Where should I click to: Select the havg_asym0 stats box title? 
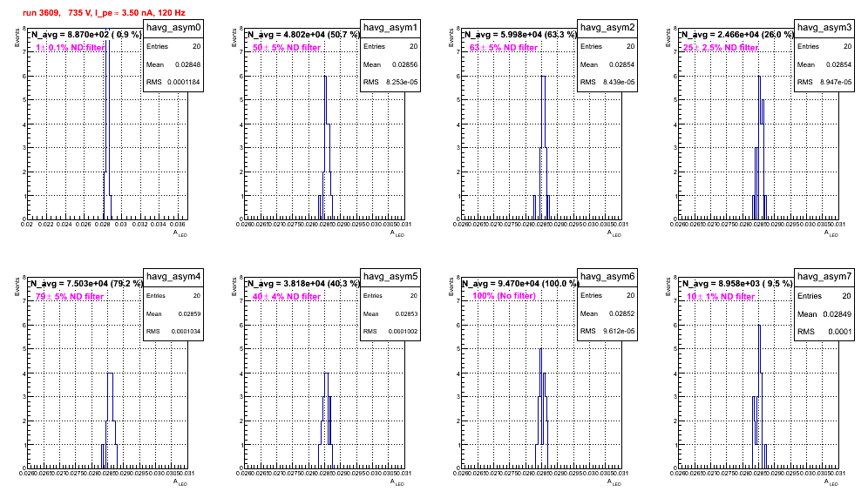coord(173,27)
